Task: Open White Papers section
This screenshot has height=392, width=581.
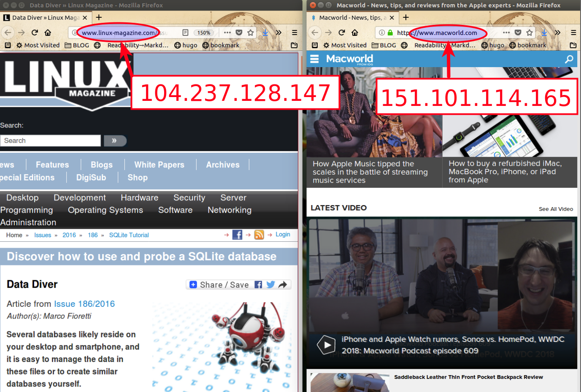Action: click(159, 165)
